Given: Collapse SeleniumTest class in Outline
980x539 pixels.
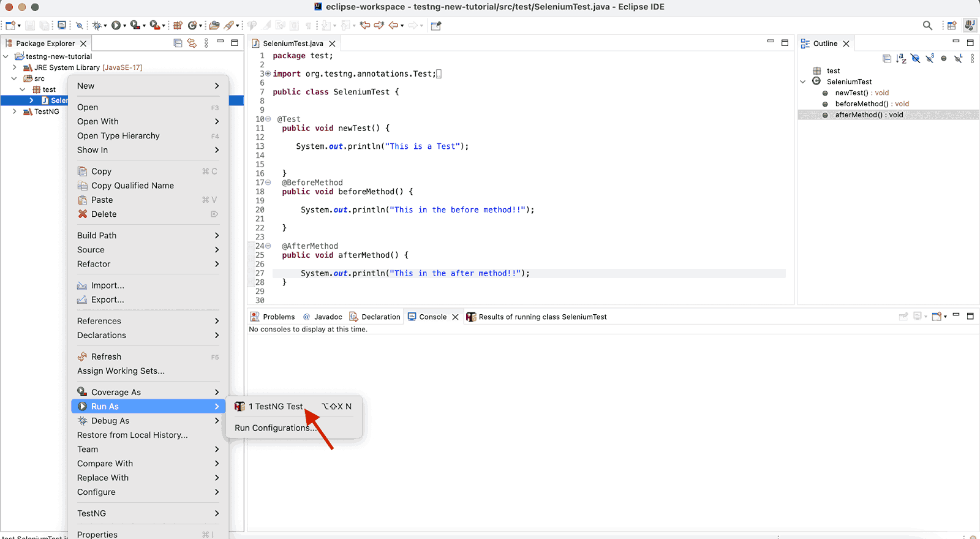Looking at the screenshot, I should [x=803, y=81].
